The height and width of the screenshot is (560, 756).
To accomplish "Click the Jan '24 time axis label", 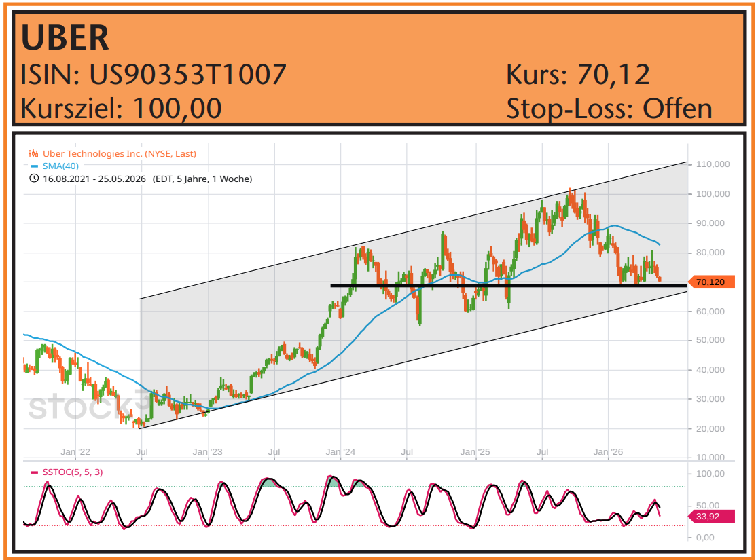I will click(340, 451).
